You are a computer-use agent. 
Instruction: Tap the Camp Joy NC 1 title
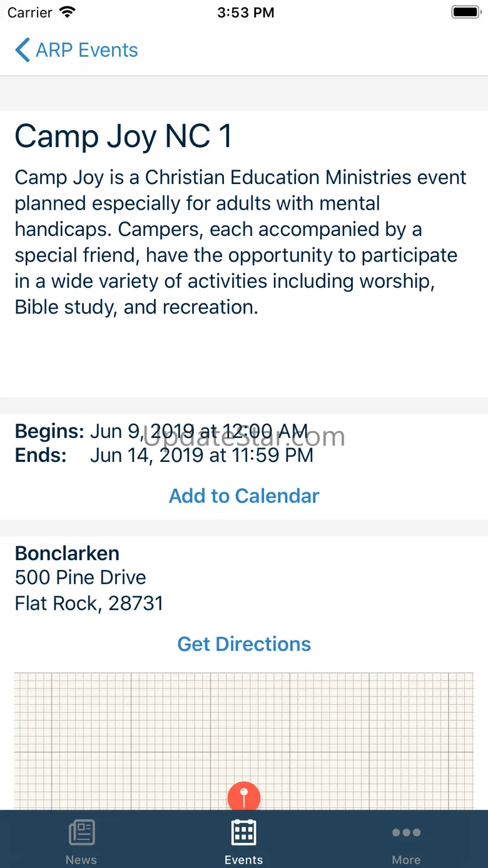pyautogui.click(x=123, y=136)
